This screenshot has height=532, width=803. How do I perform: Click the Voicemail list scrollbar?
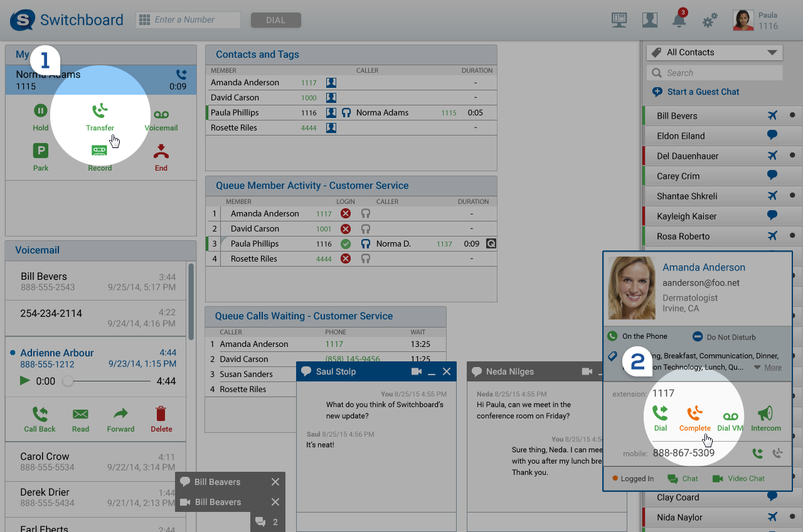click(x=191, y=301)
